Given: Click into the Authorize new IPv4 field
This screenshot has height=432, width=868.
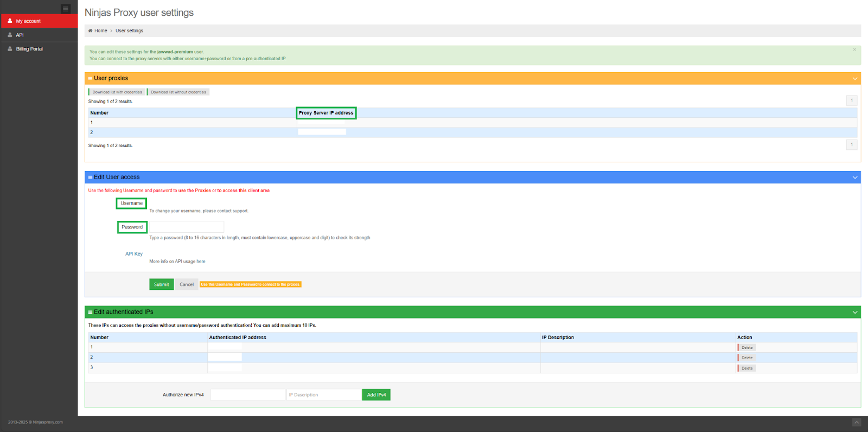Looking at the screenshot, I should point(247,395).
